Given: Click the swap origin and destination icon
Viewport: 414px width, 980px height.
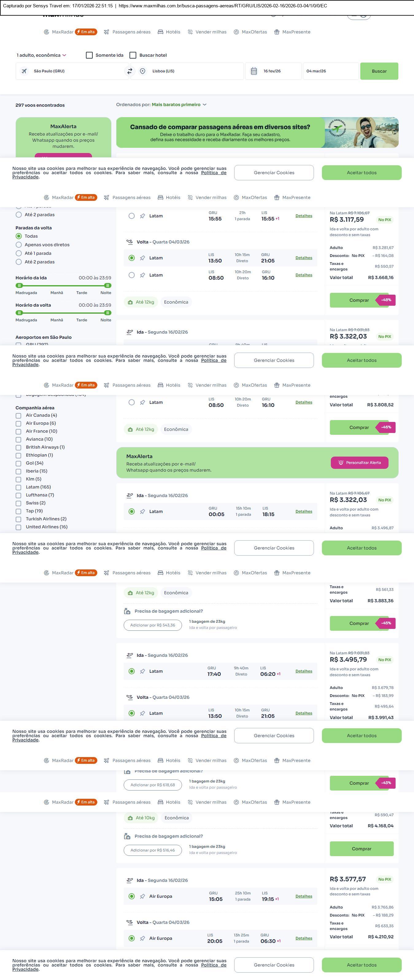Looking at the screenshot, I should [130, 71].
